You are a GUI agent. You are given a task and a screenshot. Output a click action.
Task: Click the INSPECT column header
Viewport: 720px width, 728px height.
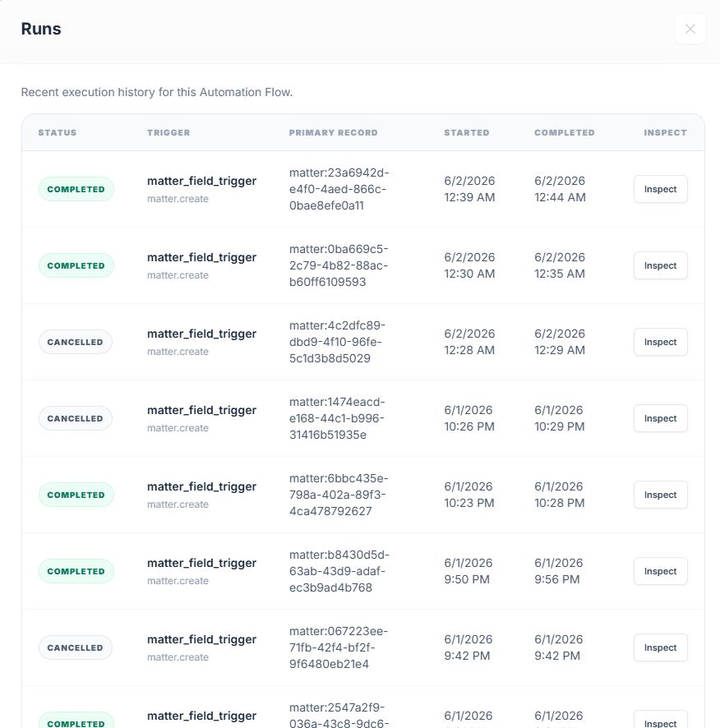click(x=665, y=132)
